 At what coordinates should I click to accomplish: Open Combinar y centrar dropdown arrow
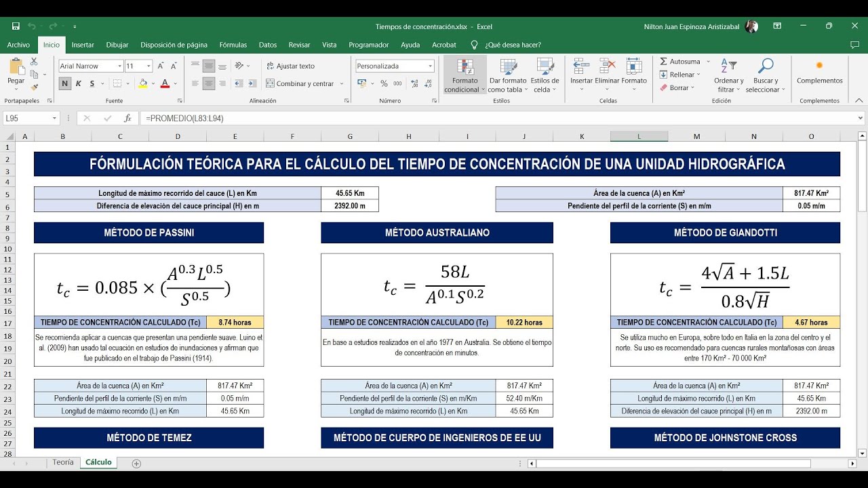tap(341, 84)
